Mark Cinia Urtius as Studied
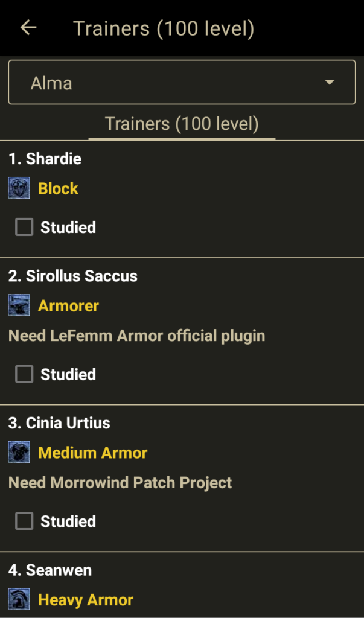This screenshot has height=618, width=364. (24, 521)
